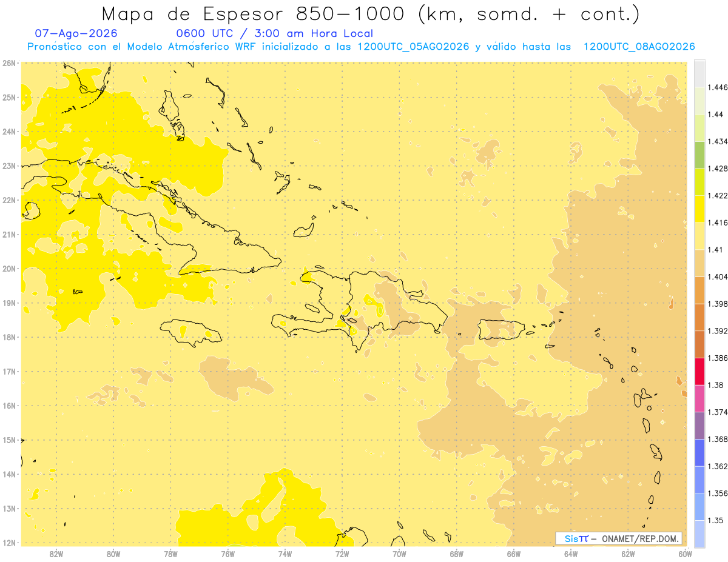The height and width of the screenshot is (562, 728).
Task: Select the yellow-green swatch between 1.422 and 1.428
Action: pos(699,182)
